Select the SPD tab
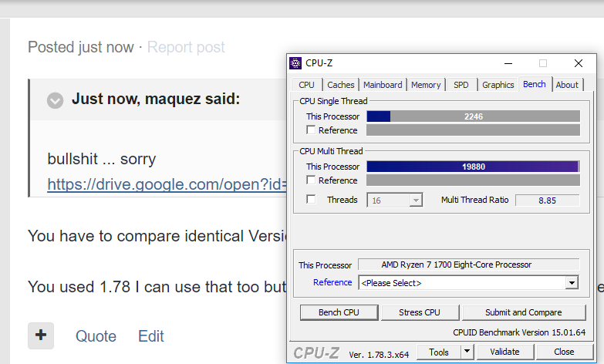 tap(461, 85)
